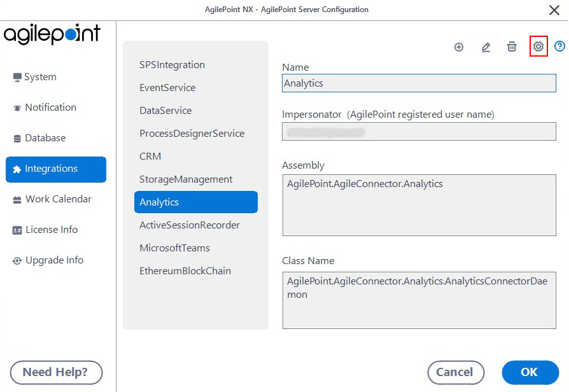Click the Upgrade Info icon
569x392 pixels.
tap(17, 261)
